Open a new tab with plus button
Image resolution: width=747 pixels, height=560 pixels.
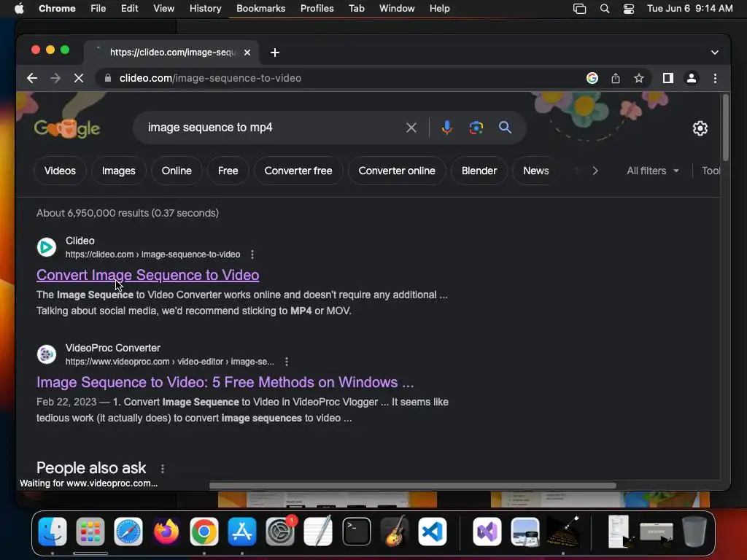[x=275, y=52]
